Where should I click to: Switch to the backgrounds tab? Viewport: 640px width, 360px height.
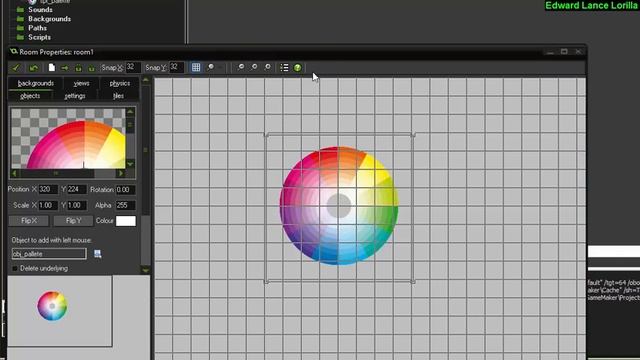coord(36,83)
